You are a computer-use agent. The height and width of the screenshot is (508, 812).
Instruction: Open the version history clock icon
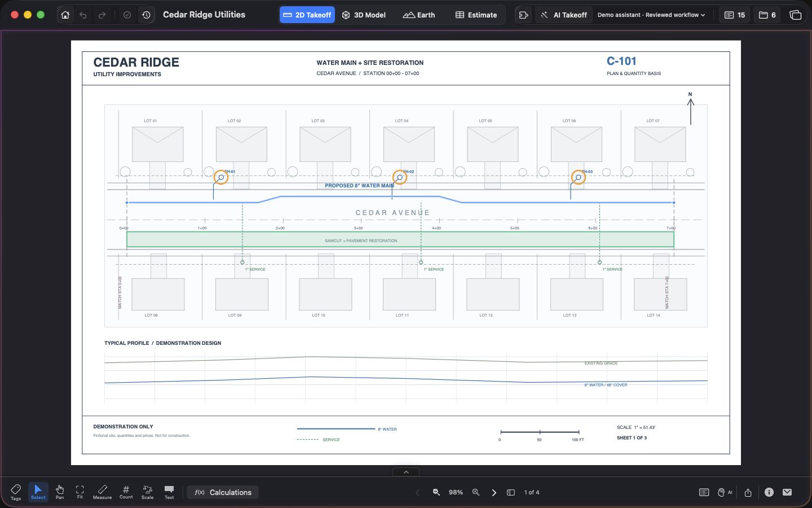coord(147,15)
